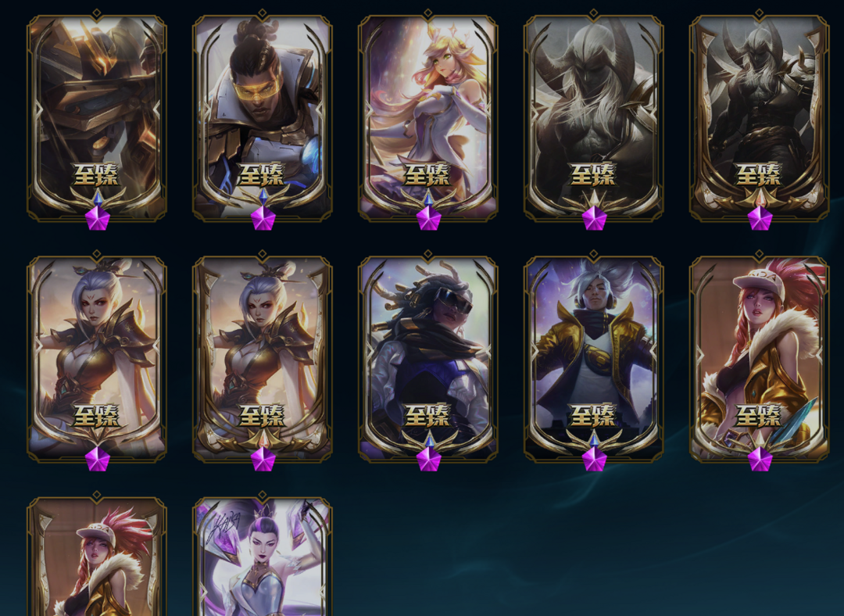Choose the blonde fox-eared girl skin card
The height and width of the screenshot is (616, 844).
[428, 117]
